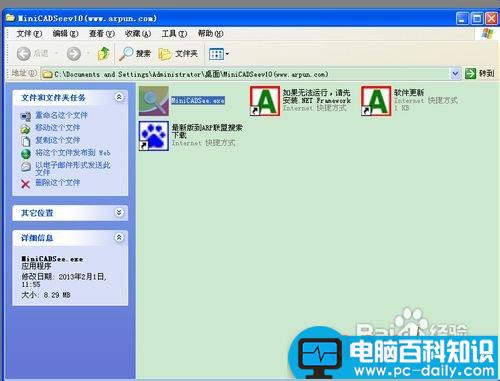Expand the address bar dropdown arrow
Screen dimensions: 500x381
point(455,74)
